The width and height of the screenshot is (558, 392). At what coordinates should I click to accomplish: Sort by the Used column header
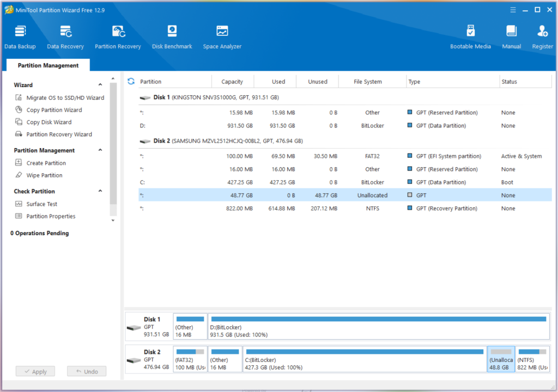click(275, 82)
